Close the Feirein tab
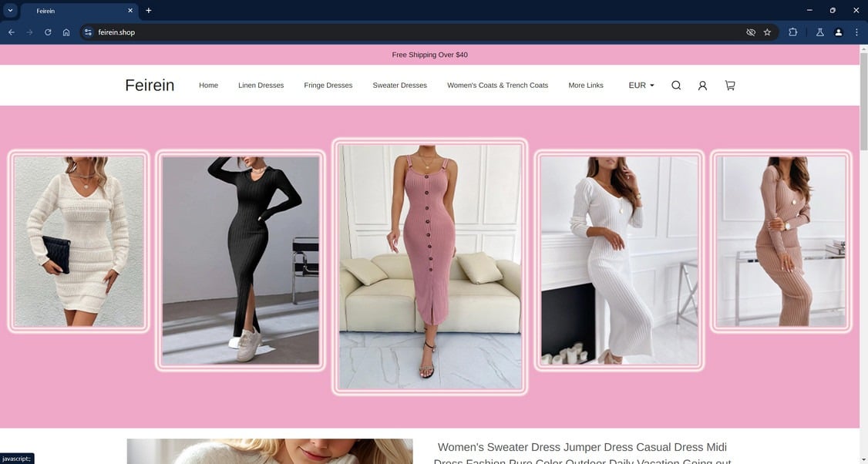868x464 pixels. (130, 11)
